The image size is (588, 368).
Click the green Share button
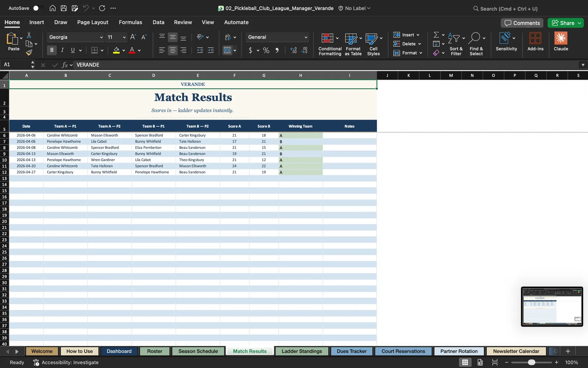click(x=565, y=23)
